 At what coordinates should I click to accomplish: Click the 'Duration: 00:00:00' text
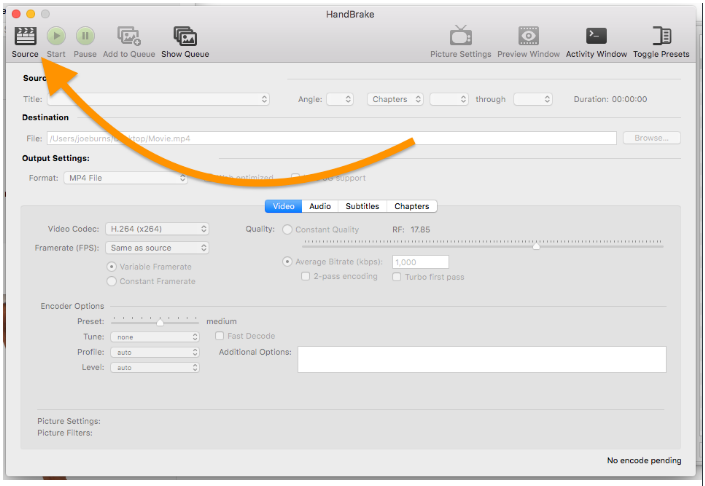[x=611, y=99]
